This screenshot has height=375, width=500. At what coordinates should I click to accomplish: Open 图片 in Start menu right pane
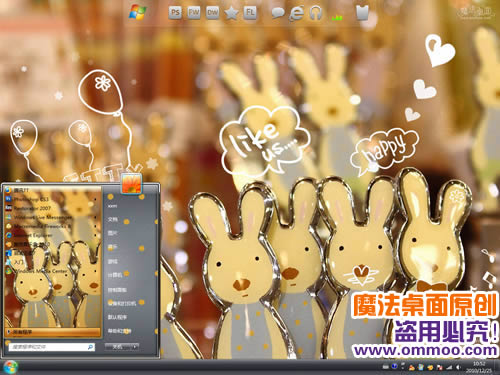tap(112, 233)
